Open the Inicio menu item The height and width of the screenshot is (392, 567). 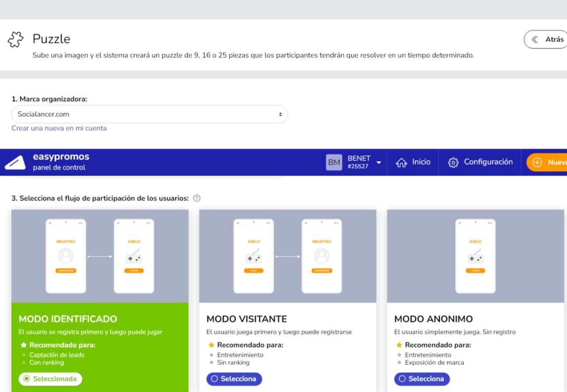(413, 162)
